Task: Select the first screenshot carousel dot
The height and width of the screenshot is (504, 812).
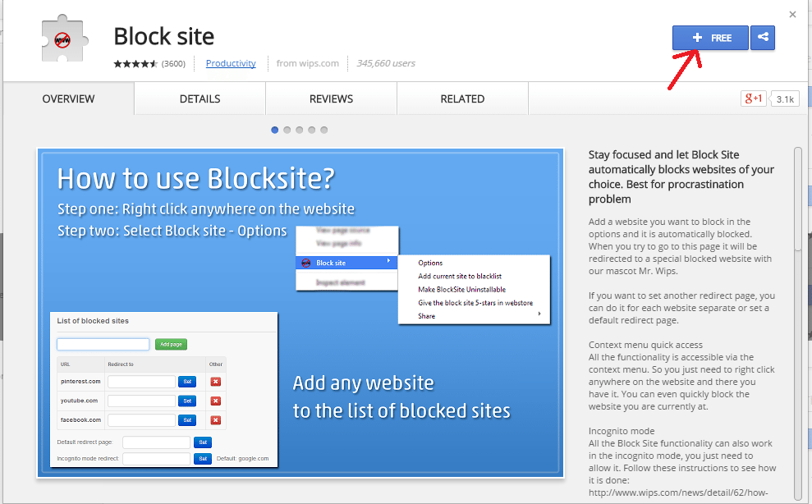Action: [274, 130]
